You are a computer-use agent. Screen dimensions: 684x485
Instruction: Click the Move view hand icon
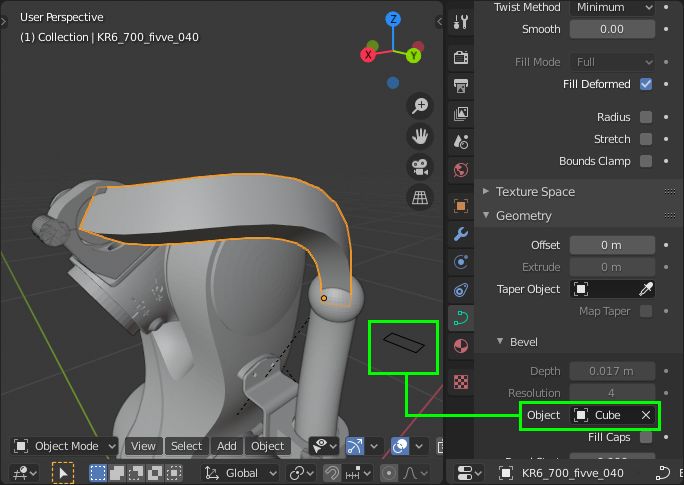click(420, 136)
